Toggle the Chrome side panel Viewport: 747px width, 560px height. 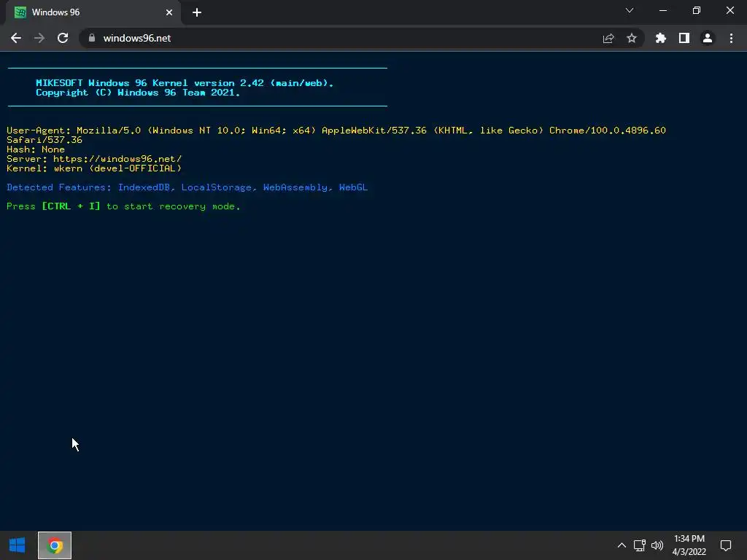pos(684,38)
